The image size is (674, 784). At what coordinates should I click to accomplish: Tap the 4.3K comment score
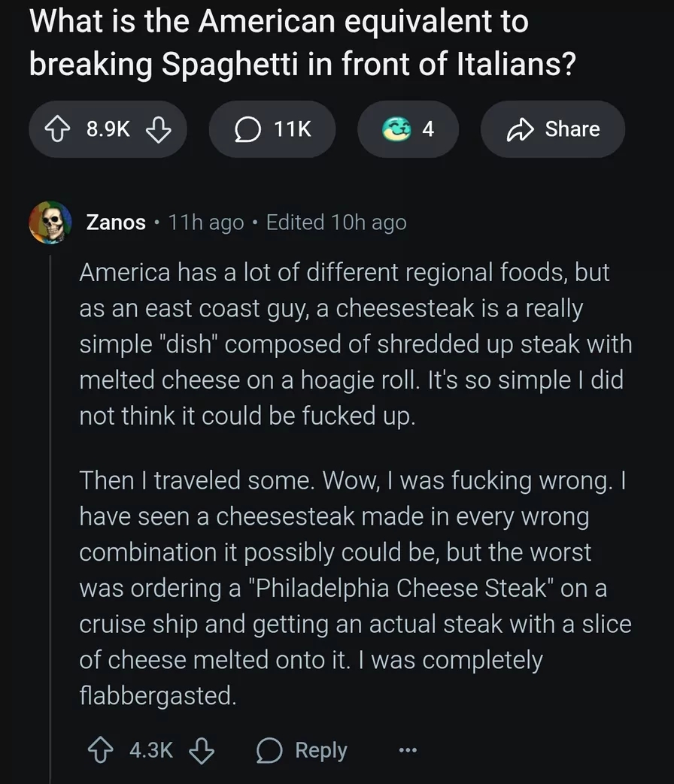[x=151, y=750]
